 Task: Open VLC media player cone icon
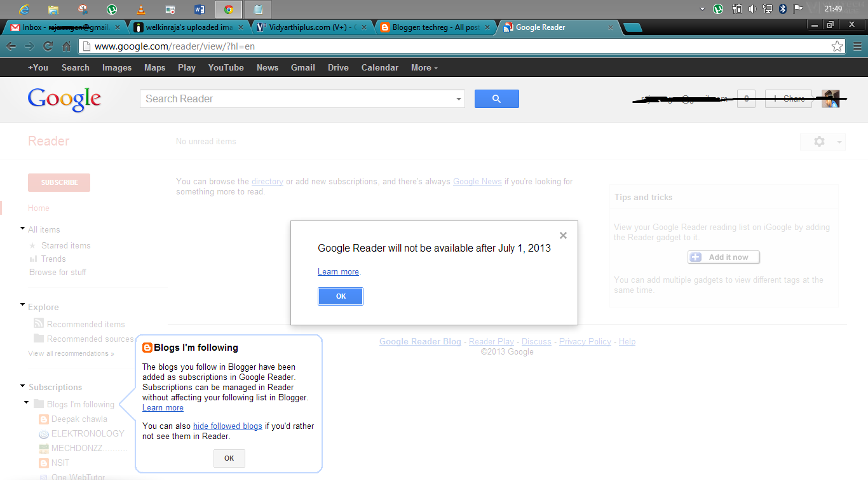coord(141,9)
